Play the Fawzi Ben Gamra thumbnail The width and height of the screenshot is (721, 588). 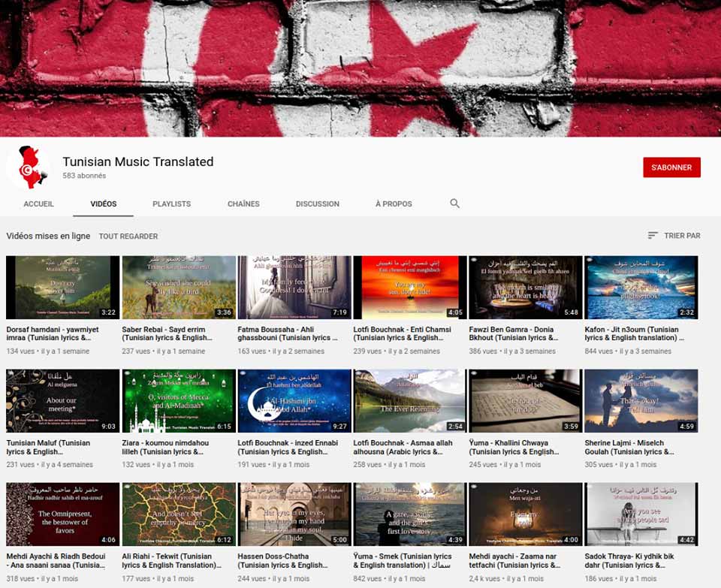coord(526,288)
